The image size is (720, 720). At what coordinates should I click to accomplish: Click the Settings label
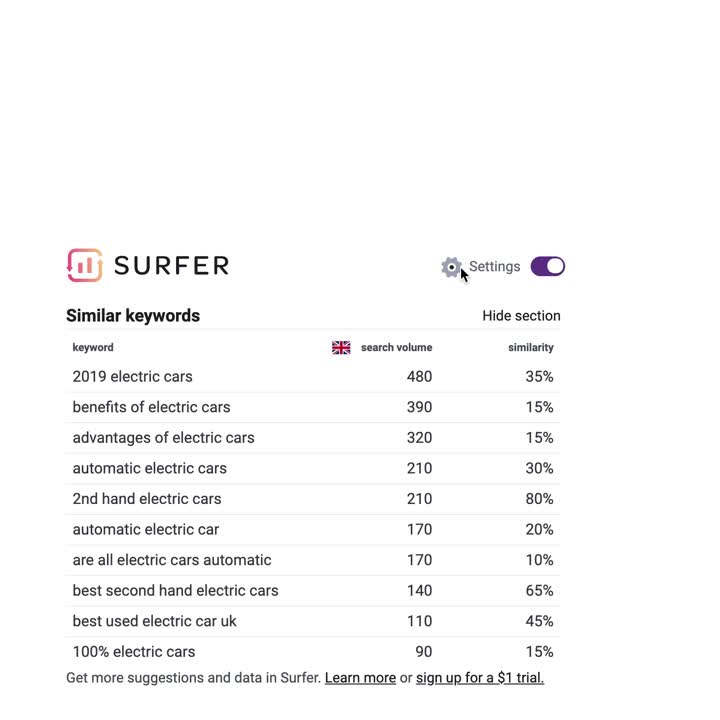pyautogui.click(x=495, y=266)
